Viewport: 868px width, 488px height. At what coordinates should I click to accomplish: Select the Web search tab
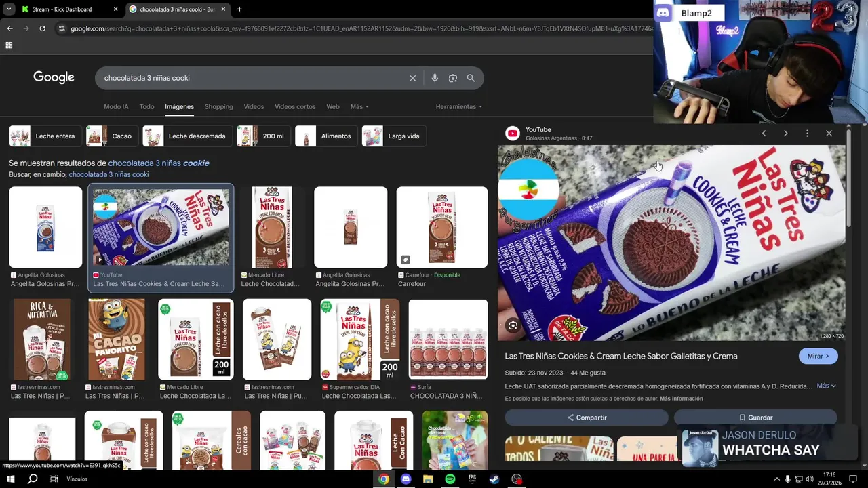[332, 107]
